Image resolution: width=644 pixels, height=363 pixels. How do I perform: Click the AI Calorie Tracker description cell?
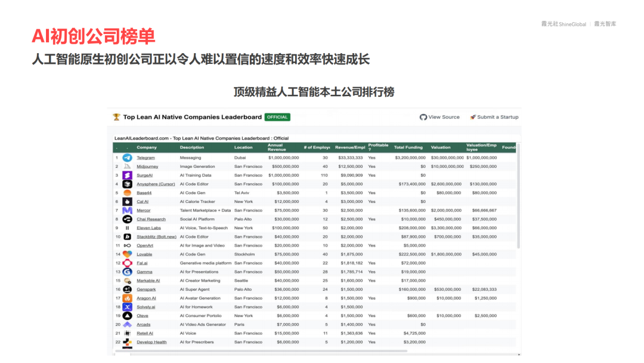pyautogui.click(x=197, y=201)
